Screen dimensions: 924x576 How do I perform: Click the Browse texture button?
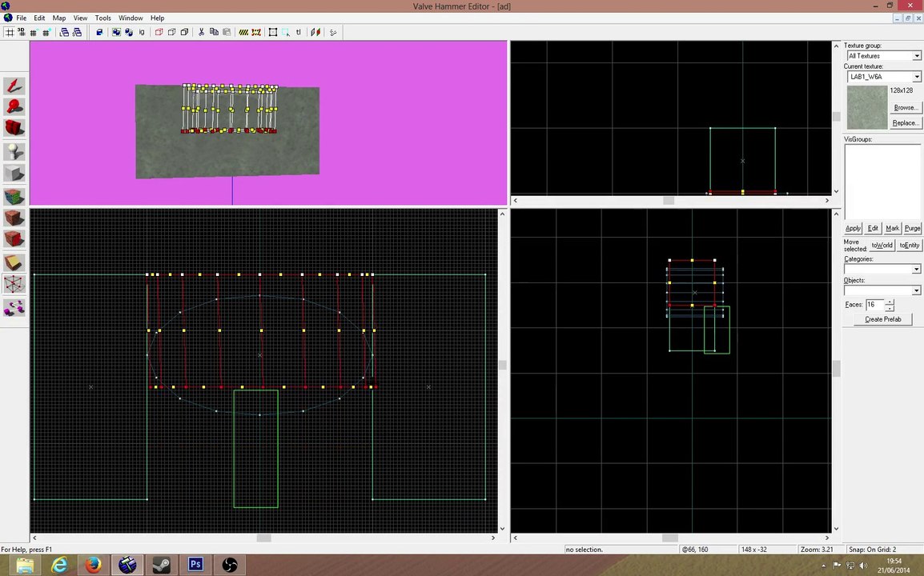[x=905, y=107]
